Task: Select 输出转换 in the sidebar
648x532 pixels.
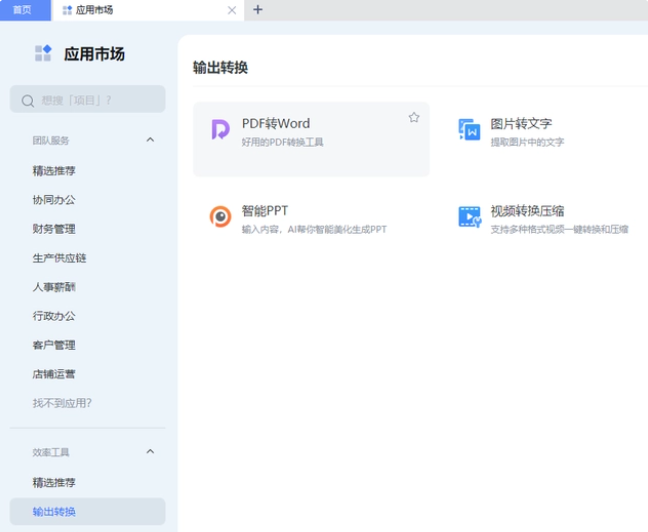Action: coord(54,512)
